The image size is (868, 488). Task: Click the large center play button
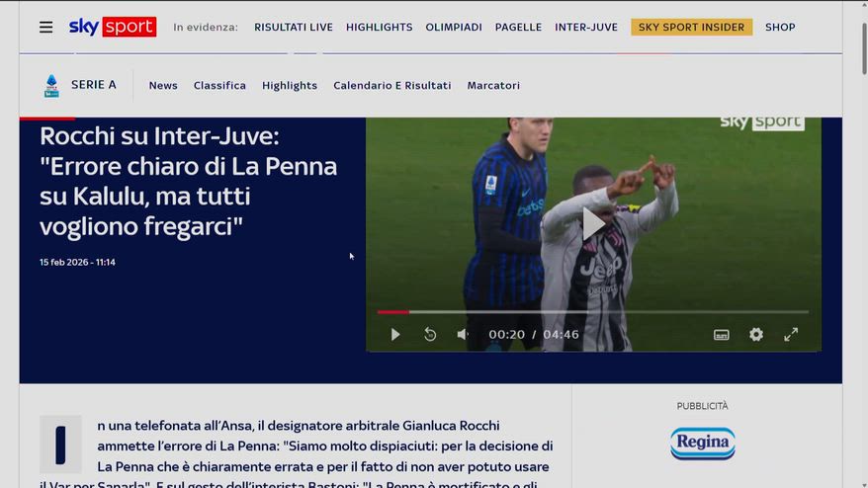point(593,223)
